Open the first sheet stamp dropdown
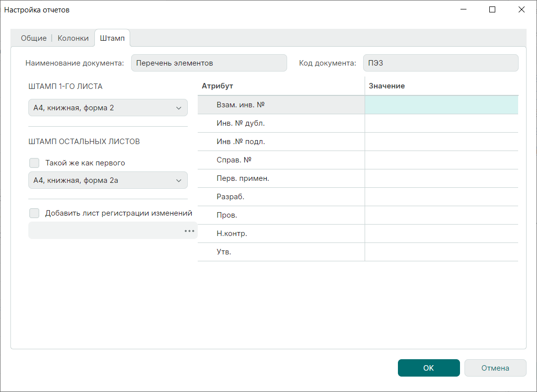This screenshot has height=392, width=537. [x=108, y=108]
